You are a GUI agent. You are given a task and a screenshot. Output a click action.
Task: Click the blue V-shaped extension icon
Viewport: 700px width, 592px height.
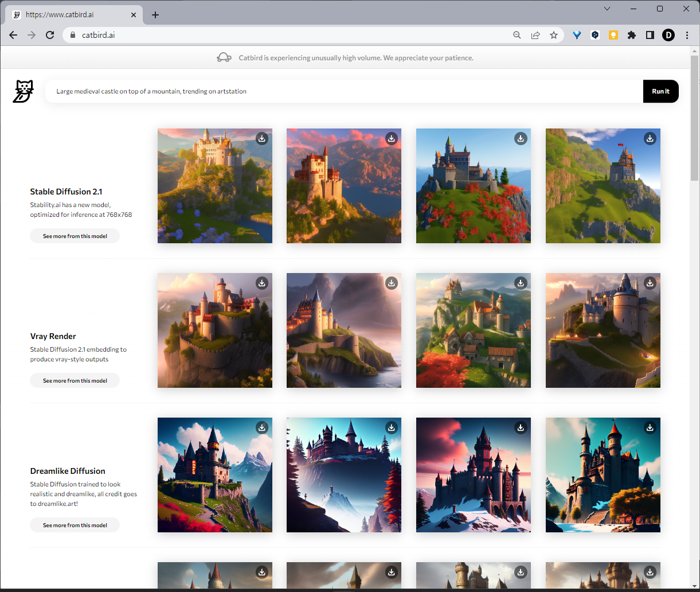click(x=577, y=35)
